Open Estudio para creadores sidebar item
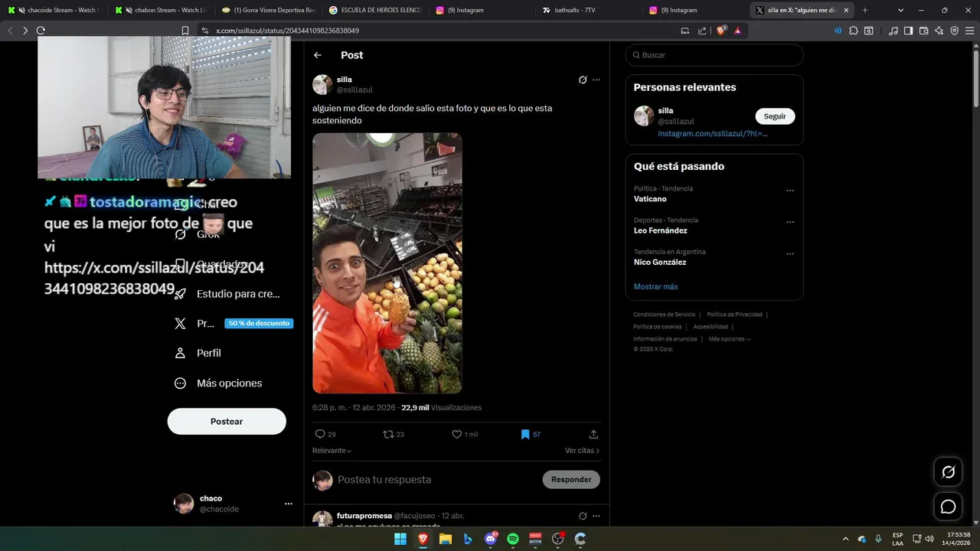Image resolution: width=980 pixels, height=551 pixels. click(x=227, y=294)
